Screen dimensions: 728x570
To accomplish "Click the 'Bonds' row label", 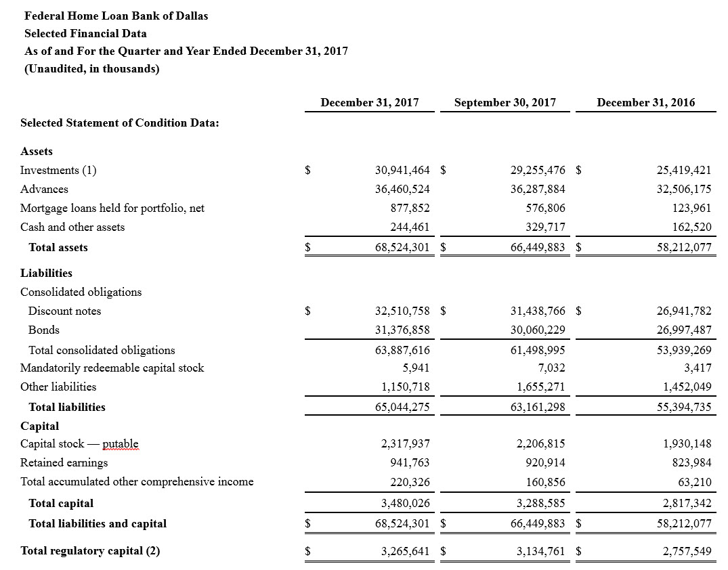I will point(44,330).
